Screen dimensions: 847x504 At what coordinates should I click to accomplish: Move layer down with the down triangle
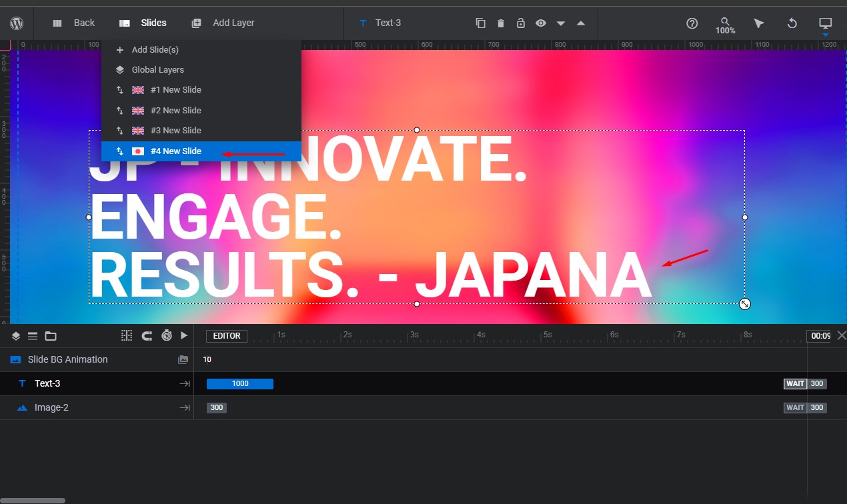pos(561,23)
